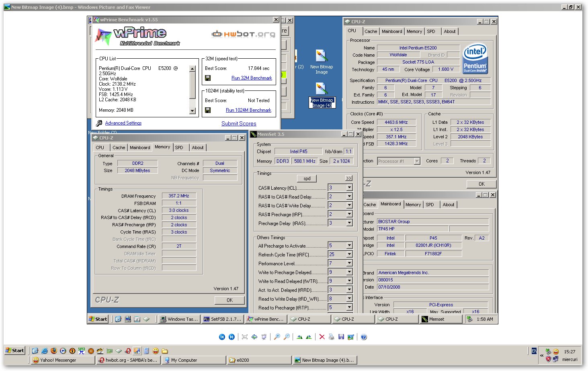
Task: Open the Opera browser quick launch icon
Action: tap(128, 351)
